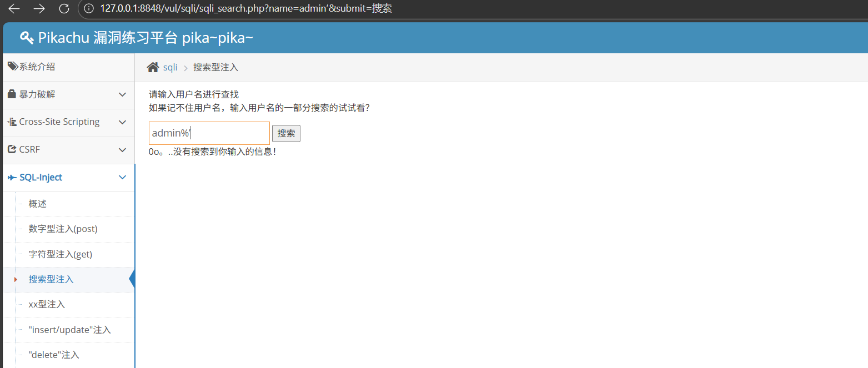
Task: Click the site info icon in address bar
Action: [x=88, y=8]
